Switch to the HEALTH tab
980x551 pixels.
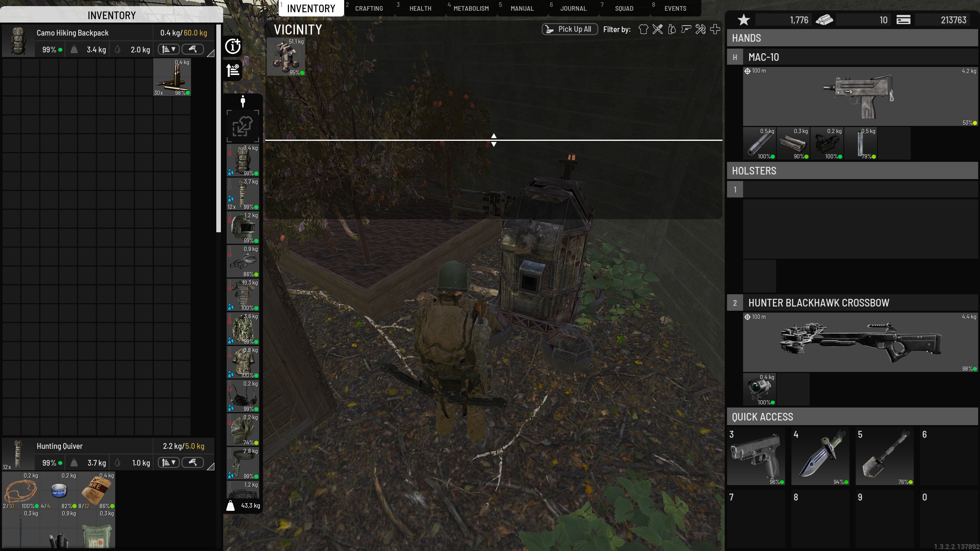[x=420, y=8]
